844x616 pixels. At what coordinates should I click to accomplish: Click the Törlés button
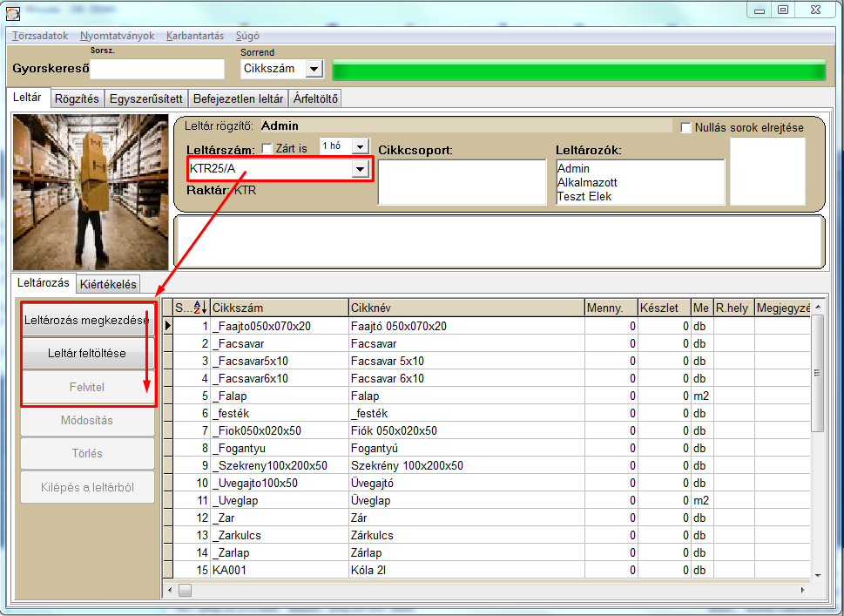[87, 453]
